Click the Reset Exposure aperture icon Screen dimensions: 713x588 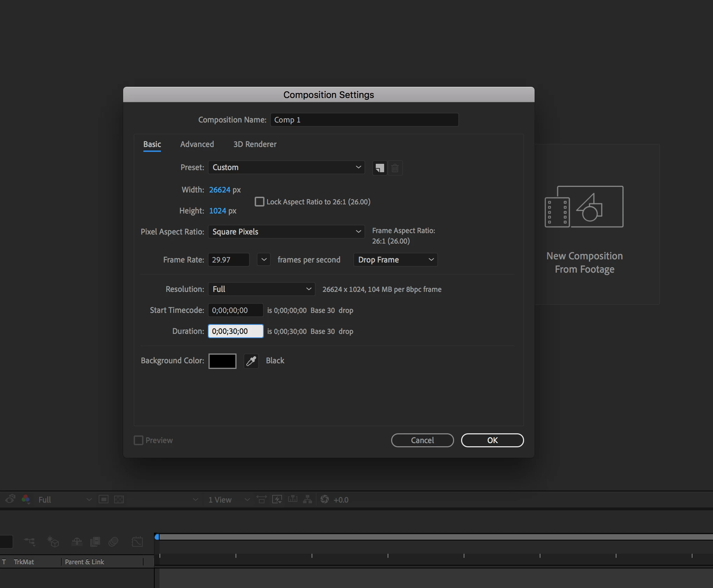[325, 499]
